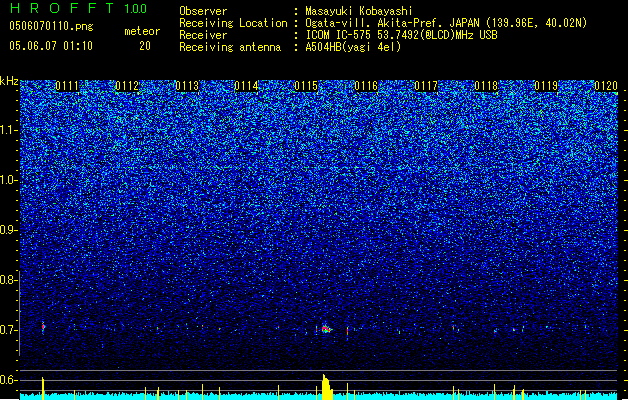Viewport: 629px width, 400px height.
Task: Click observer name Masayuki Kobayashi
Action: tap(359, 11)
